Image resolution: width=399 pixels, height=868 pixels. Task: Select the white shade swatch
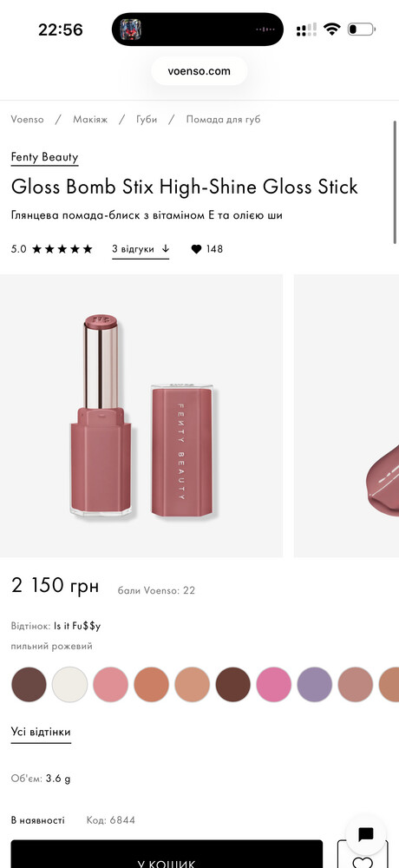[x=69, y=685]
